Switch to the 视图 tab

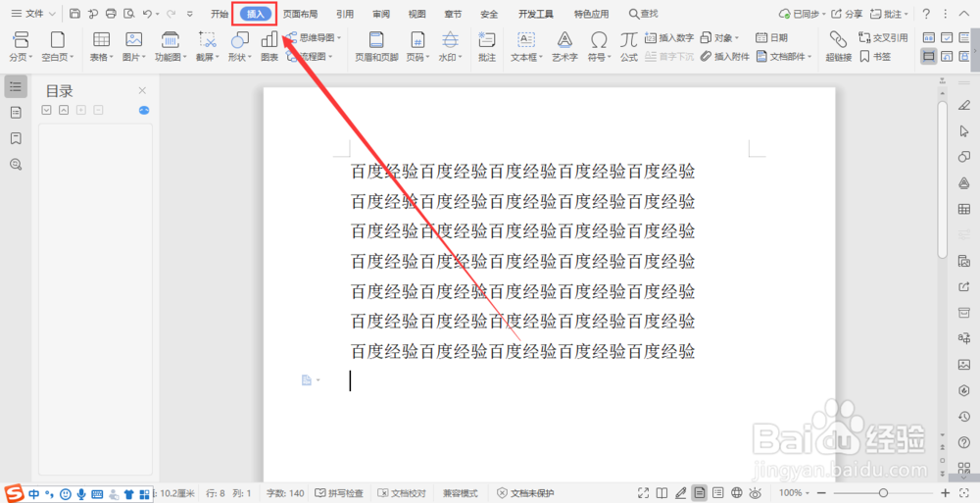[x=416, y=13]
